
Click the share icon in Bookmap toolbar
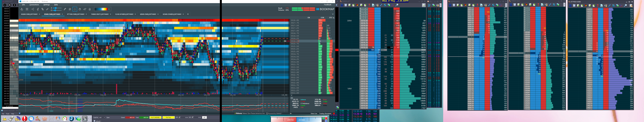[x=33, y=9]
